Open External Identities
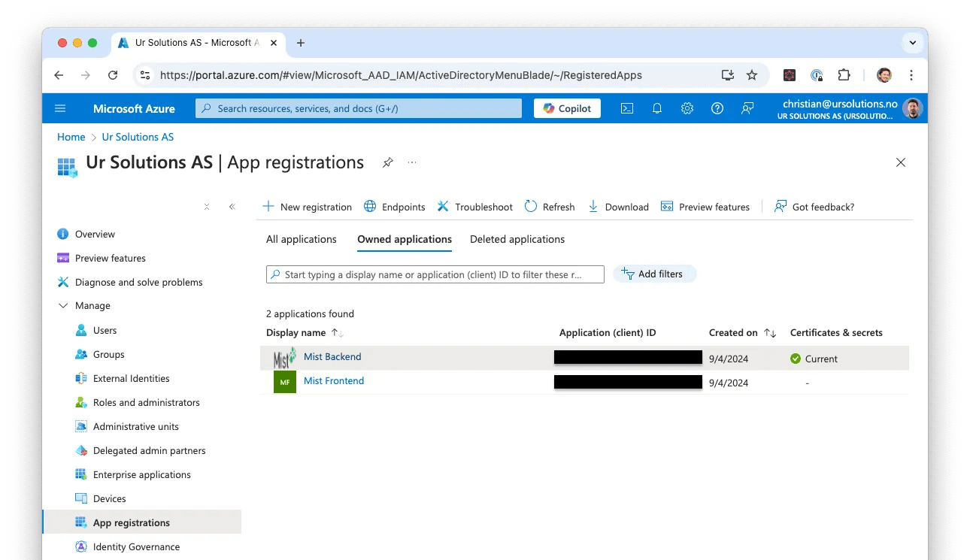970x560 pixels. (131, 379)
